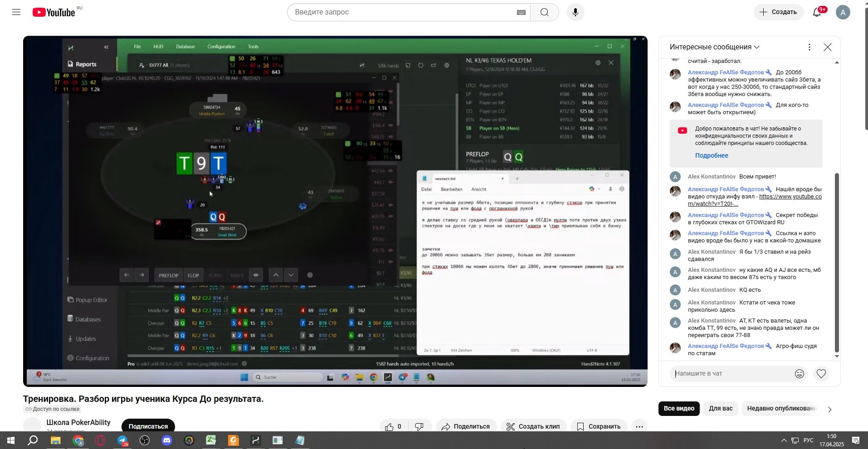Send a heart reaction in chat

point(821,374)
